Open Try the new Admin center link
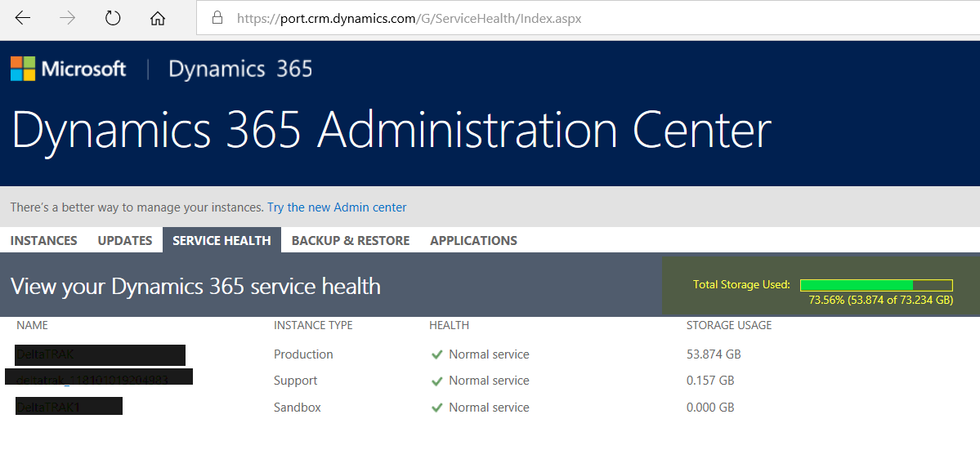 337,207
